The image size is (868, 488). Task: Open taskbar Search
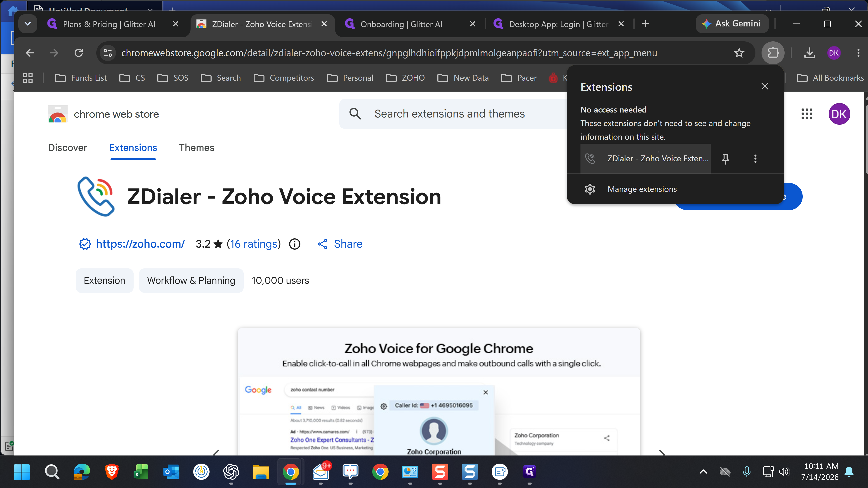pos(52,472)
